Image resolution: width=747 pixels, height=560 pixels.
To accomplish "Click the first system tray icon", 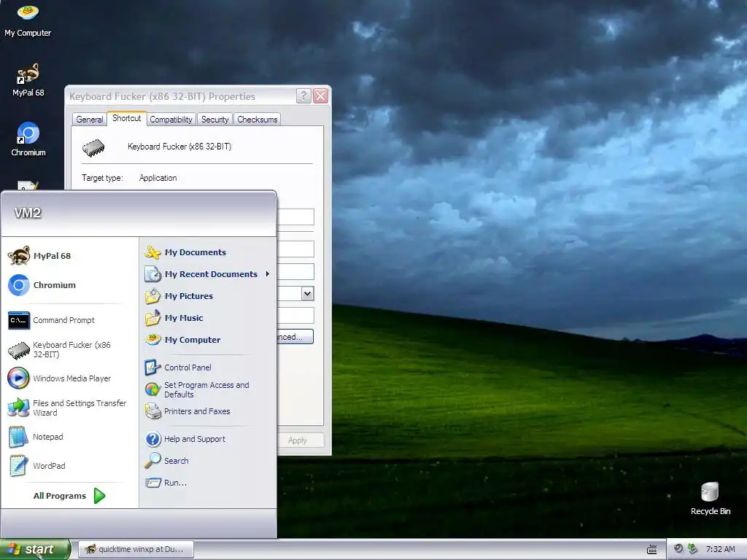I will [x=678, y=549].
